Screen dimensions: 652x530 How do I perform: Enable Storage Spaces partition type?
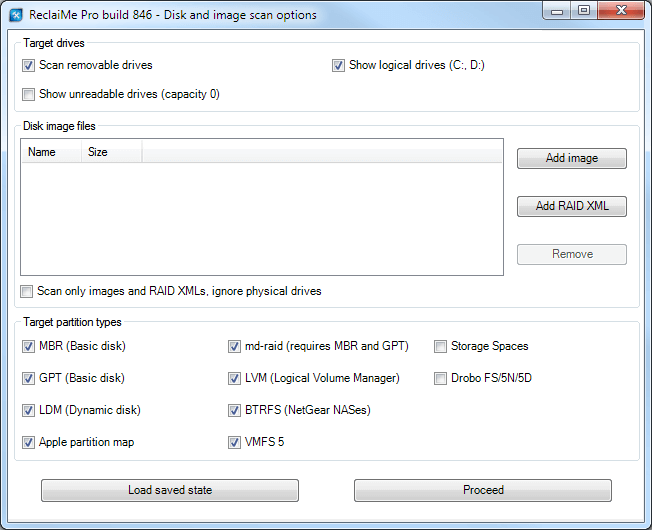tap(441, 347)
